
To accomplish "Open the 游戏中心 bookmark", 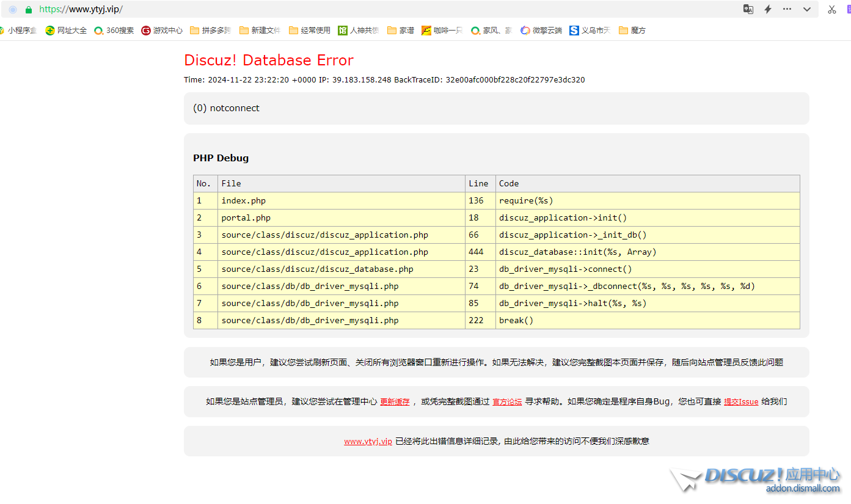I will tap(162, 31).
